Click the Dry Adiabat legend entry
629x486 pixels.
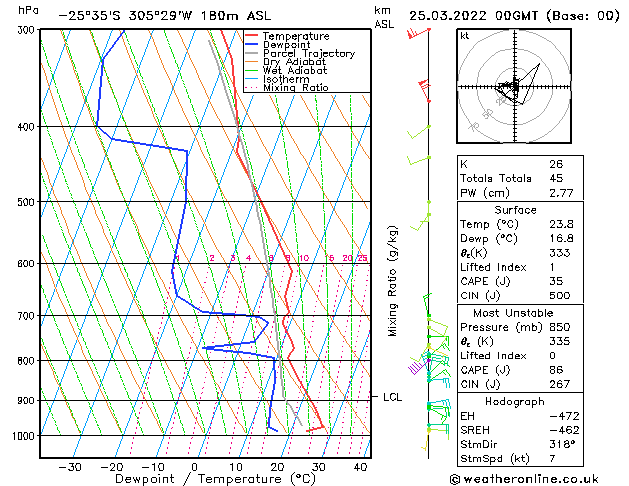286,62
